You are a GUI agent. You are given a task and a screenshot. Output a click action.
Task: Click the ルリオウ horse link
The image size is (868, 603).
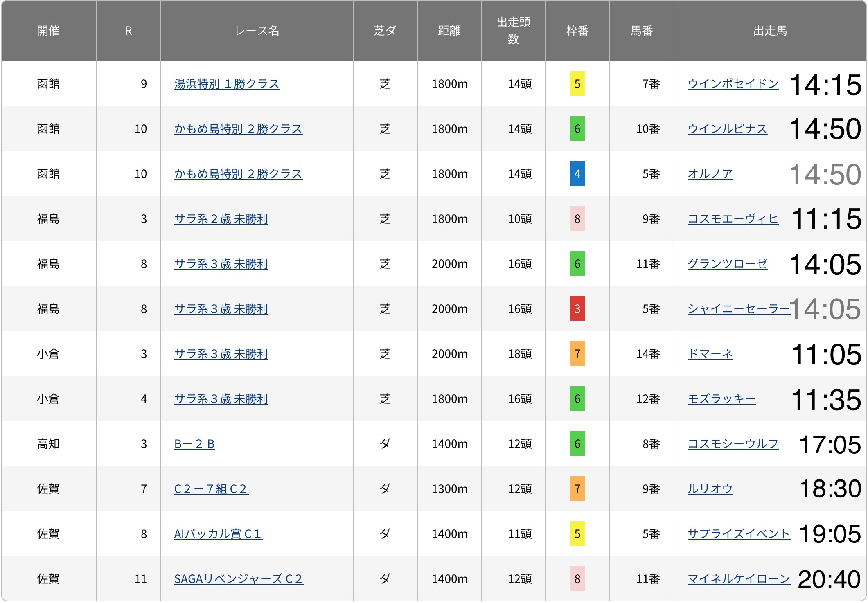pos(710,489)
